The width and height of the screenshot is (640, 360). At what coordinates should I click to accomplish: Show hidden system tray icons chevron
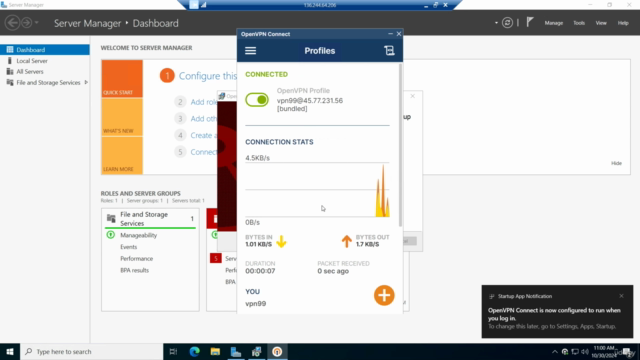(x=554, y=352)
